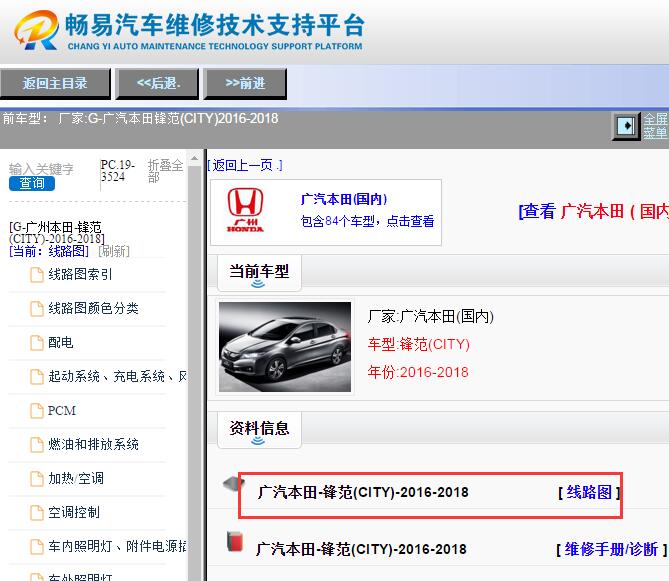Open the 线路图索引 tree item
This screenshot has height=581, width=669.
pyautogui.click(x=80, y=274)
